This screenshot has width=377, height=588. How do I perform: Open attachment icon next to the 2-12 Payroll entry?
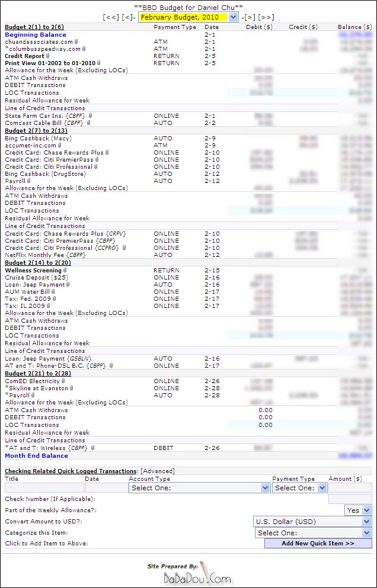tap(28, 181)
